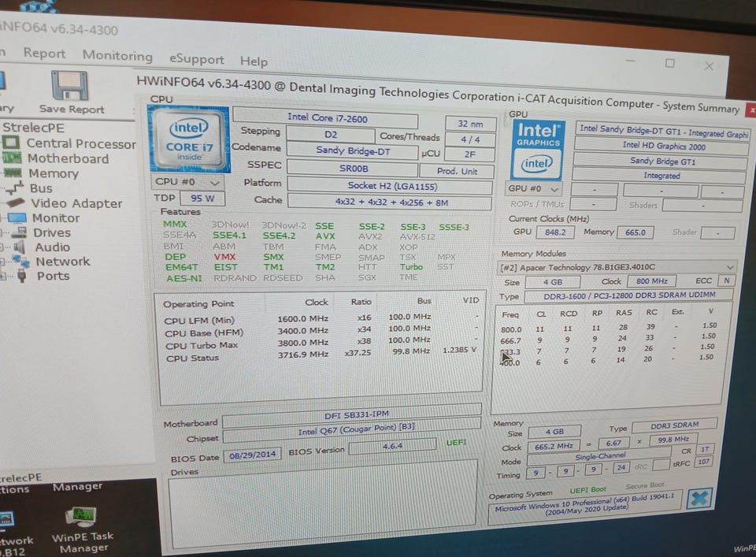The image size is (756, 557).
Task: Open the GPU #0 dropdown
Action: pos(533,188)
